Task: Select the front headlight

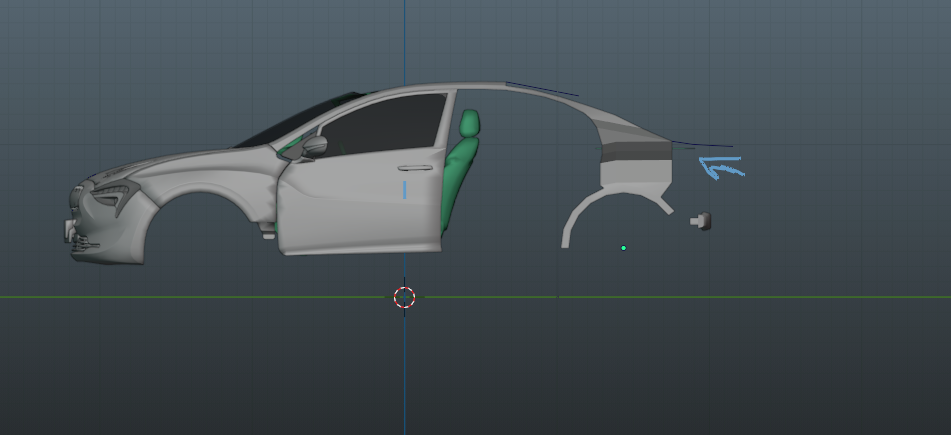Action: point(115,195)
